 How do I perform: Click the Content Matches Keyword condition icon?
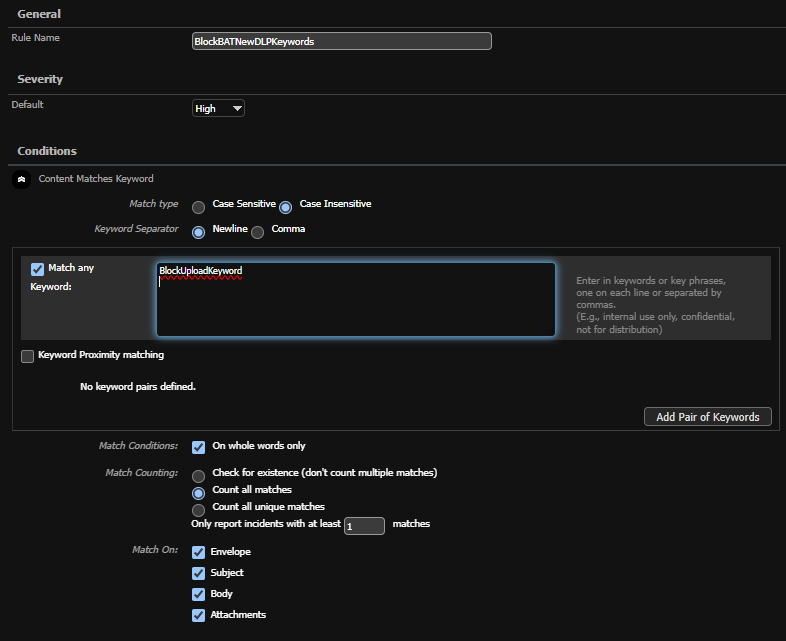tap(22, 180)
